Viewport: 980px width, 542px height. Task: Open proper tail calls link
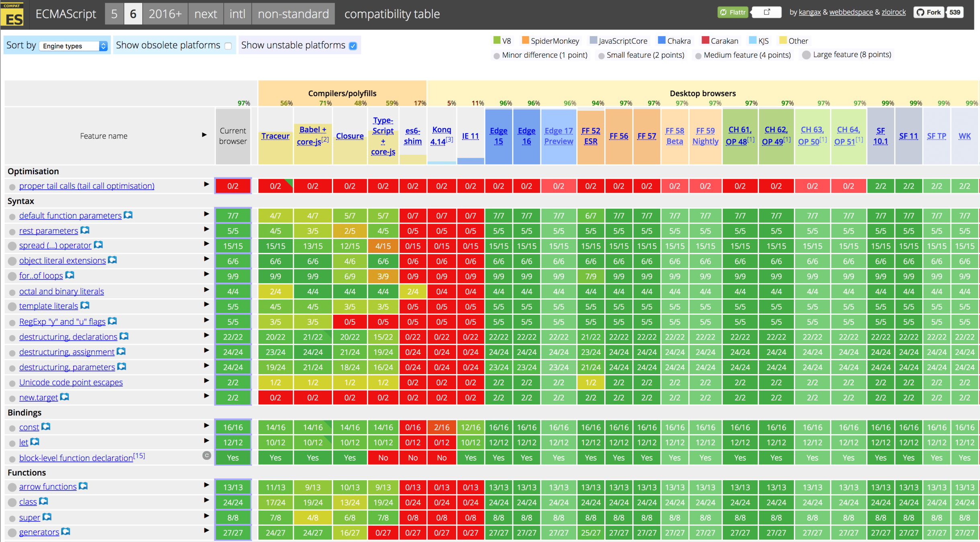[86, 186]
